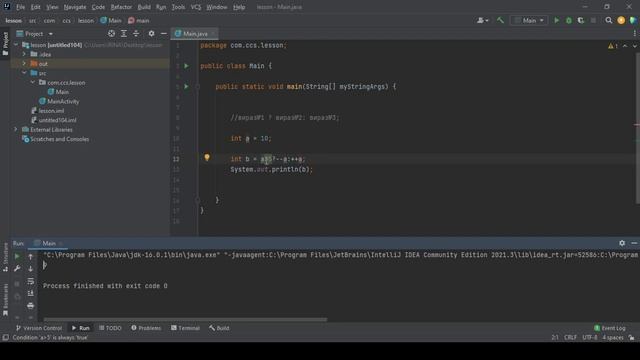Select the Main.java editor tab
The image size is (640, 360).
[x=195, y=33]
